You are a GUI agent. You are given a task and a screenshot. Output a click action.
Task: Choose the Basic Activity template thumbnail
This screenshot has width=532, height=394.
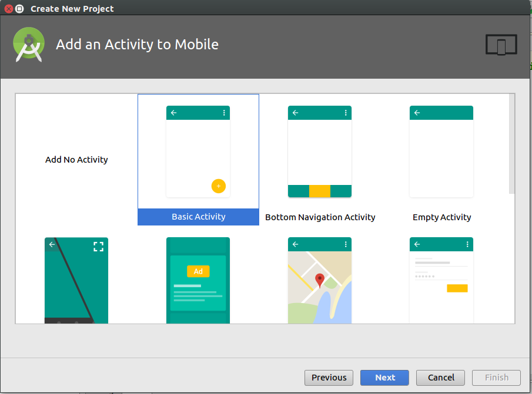(x=198, y=151)
